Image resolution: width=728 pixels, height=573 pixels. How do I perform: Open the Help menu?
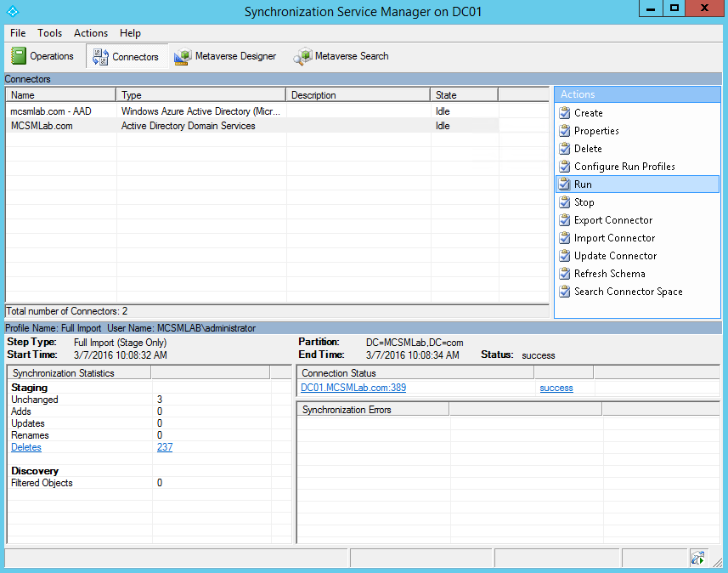(x=130, y=33)
